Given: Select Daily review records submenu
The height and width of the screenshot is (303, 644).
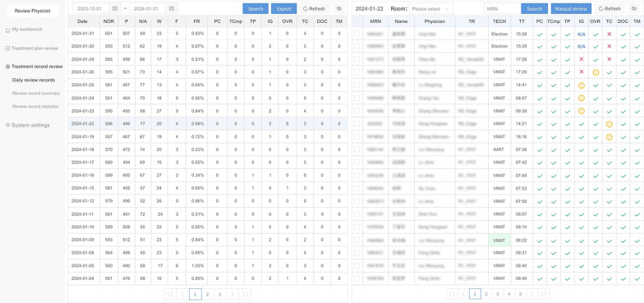Looking at the screenshot, I should tap(34, 80).
